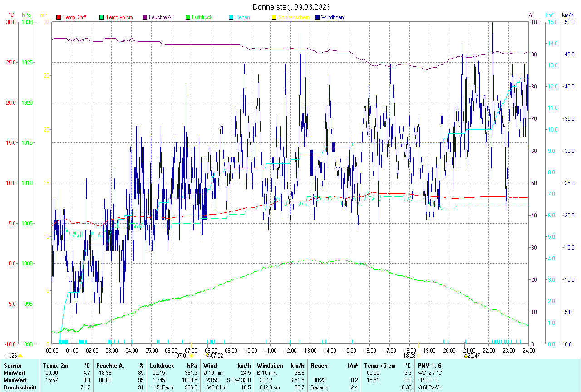Click the dark blue Windböen legend swatch
The height and width of the screenshot is (392, 581).
tap(317, 17)
